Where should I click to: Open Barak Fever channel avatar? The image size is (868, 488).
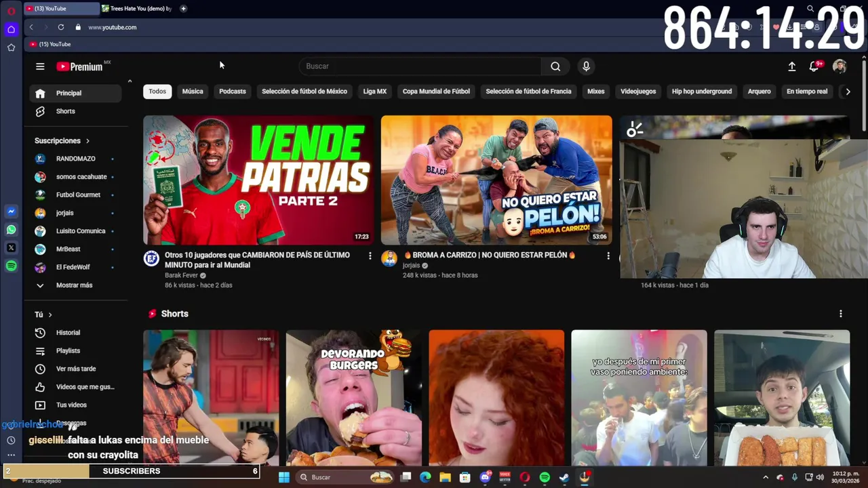tap(151, 258)
